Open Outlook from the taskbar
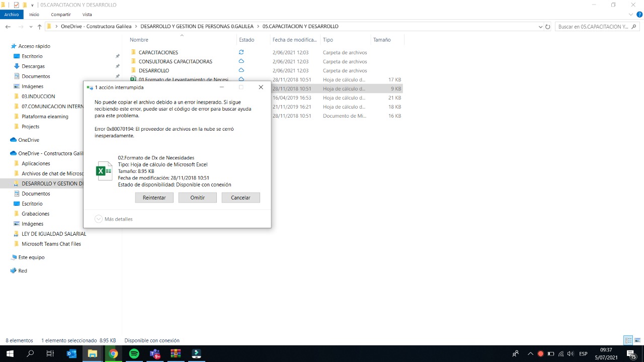This screenshot has width=644, height=362. 72,353
